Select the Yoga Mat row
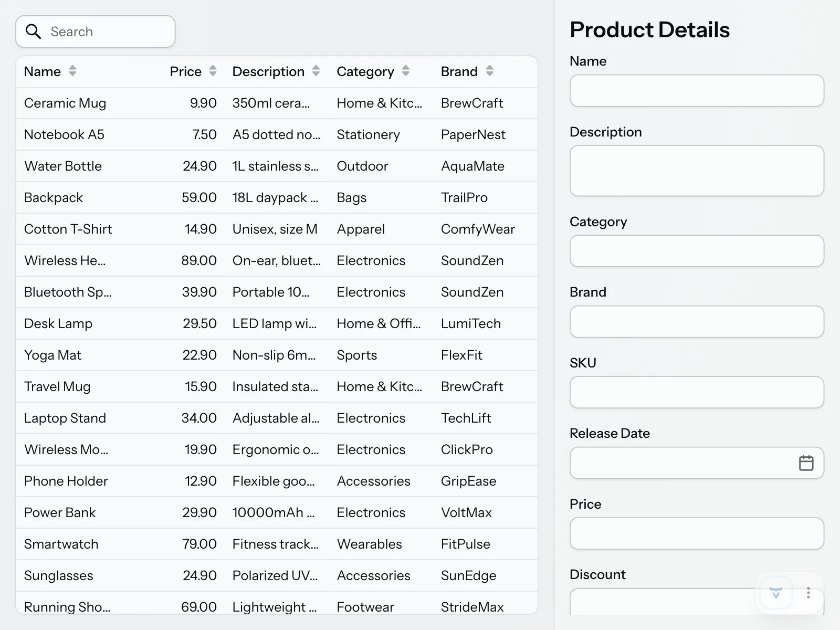This screenshot has width=840, height=630. 277,355
